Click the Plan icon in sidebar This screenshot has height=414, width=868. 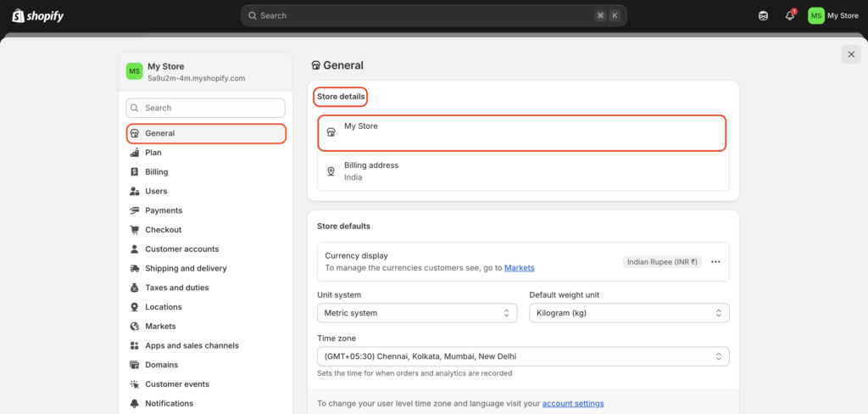pos(134,153)
